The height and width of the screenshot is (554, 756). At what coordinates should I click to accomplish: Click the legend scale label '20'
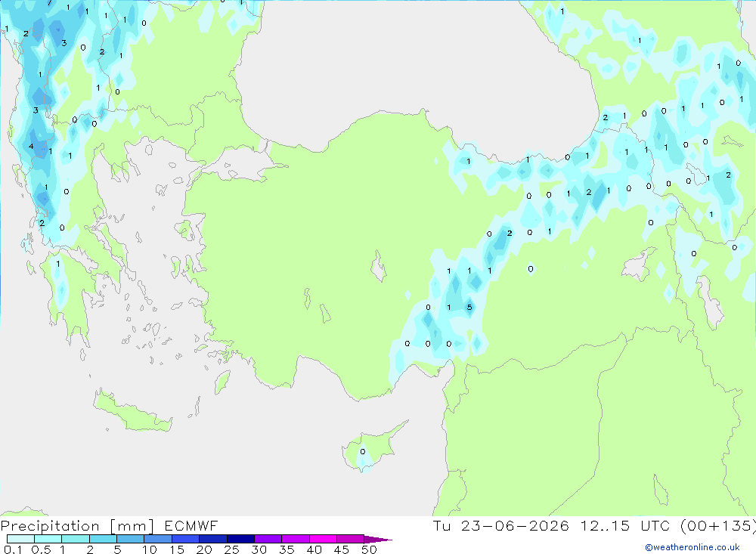pyautogui.click(x=204, y=549)
